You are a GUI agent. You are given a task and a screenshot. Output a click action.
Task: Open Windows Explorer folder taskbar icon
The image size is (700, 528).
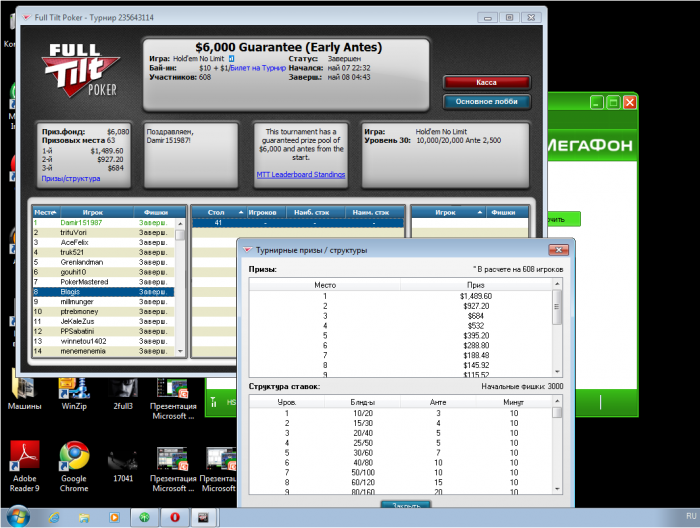click(84, 517)
